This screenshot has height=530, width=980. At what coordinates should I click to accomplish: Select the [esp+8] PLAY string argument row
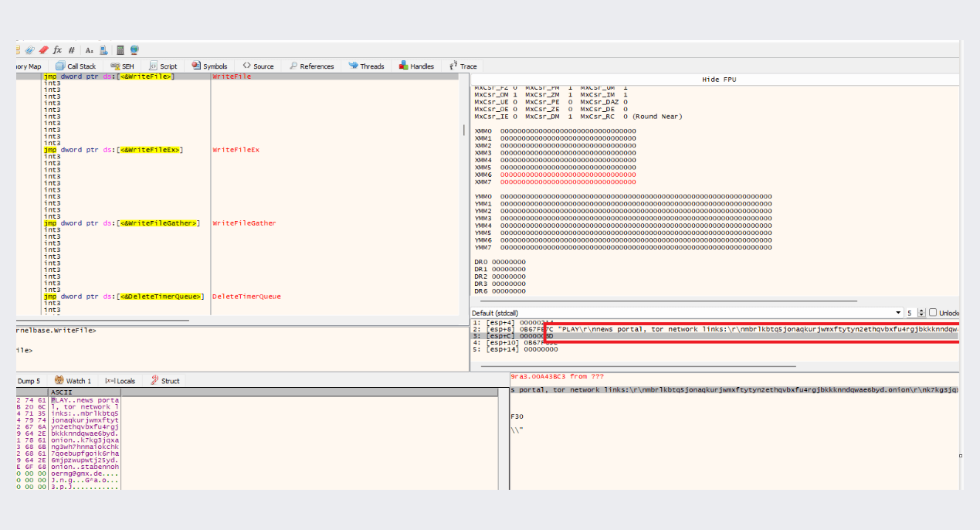pos(715,329)
